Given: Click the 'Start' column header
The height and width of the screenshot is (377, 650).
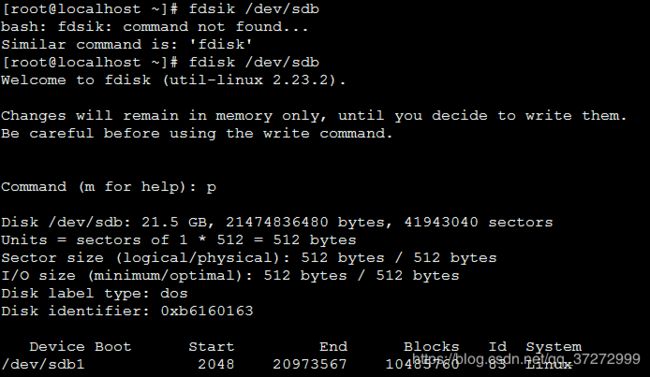Looking at the screenshot, I should point(211,347).
